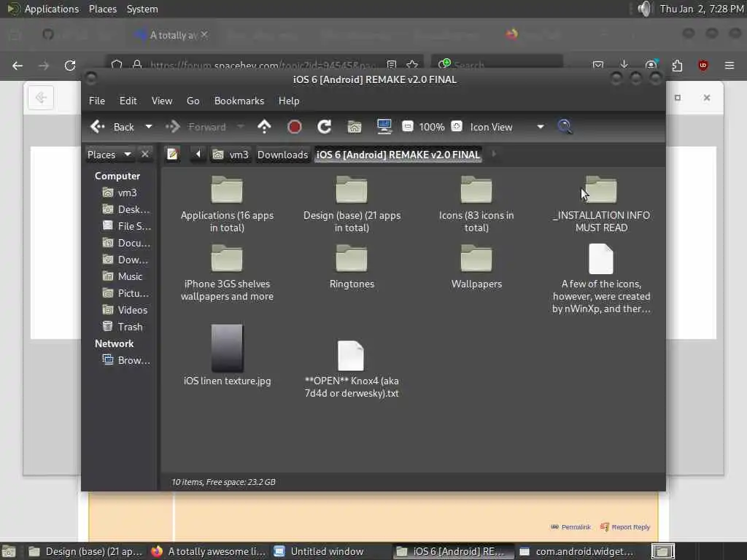This screenshot has height=560, width=747.
Task: Select Browse Network in the sidebar
Action: (x=126, y=360)
